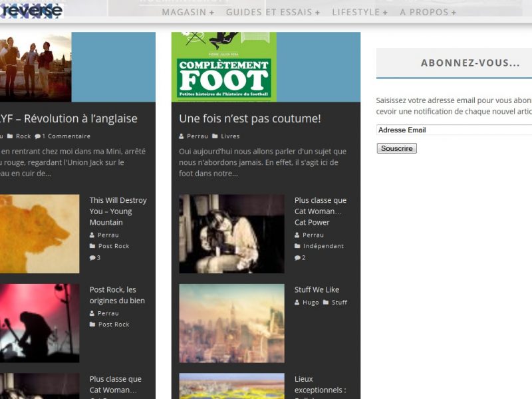This screenshot has width=532, height=399.
Task: Click the author Hugo user link
Action: (311, 303)
